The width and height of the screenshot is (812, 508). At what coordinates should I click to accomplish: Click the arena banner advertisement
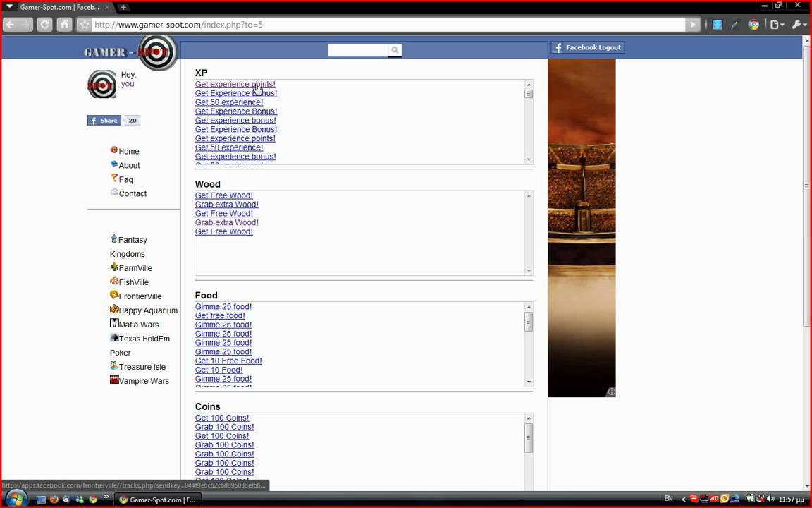pyautogui.click(x=582, y=228)
